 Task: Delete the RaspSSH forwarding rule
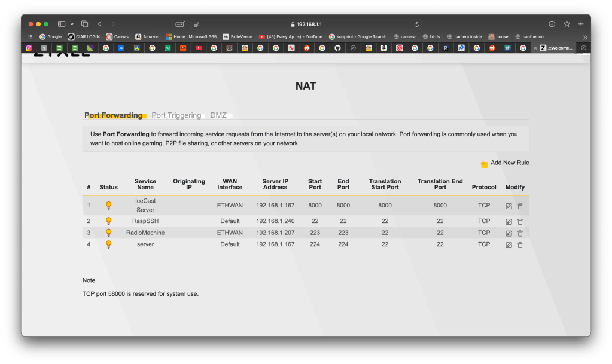tap(520, 221)
